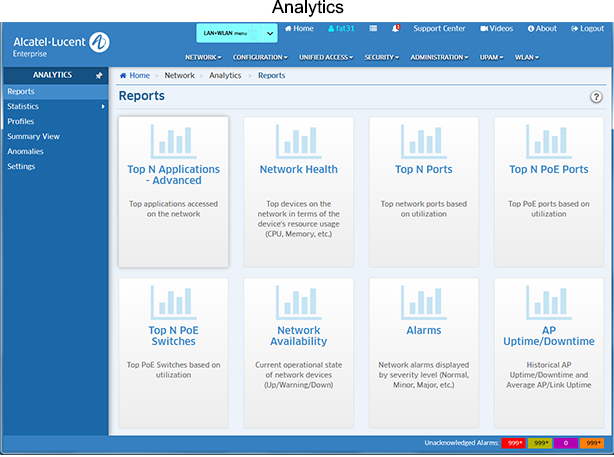
Task: Open the CONFIGURATION dropdown menu
Action: tap(259, 57)
